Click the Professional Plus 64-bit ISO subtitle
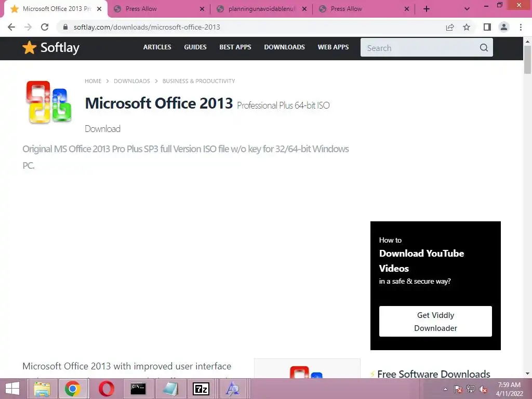Viewport: 532px width, 399px height. [283, 105]
